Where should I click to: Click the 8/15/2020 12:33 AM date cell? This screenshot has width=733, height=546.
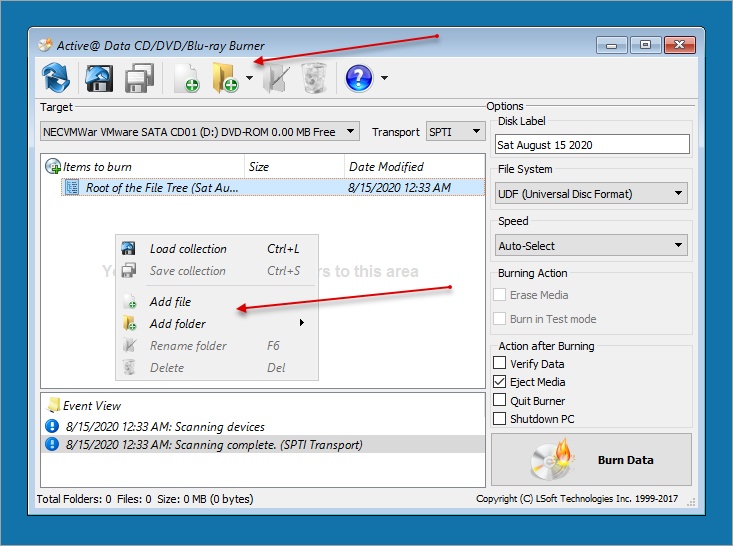point(399,187)
